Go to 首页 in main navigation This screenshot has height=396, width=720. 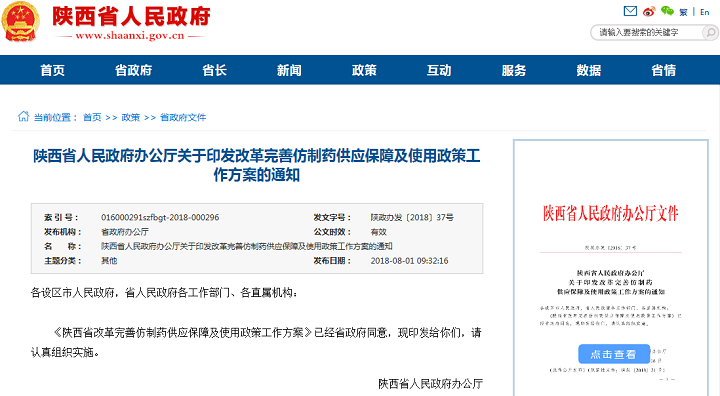[x=52, y=70]
